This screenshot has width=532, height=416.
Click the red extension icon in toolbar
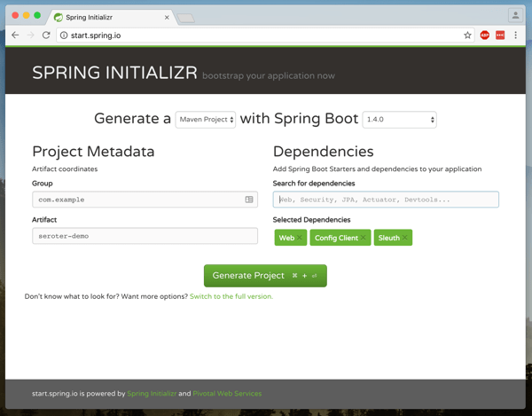coord(500,35)
